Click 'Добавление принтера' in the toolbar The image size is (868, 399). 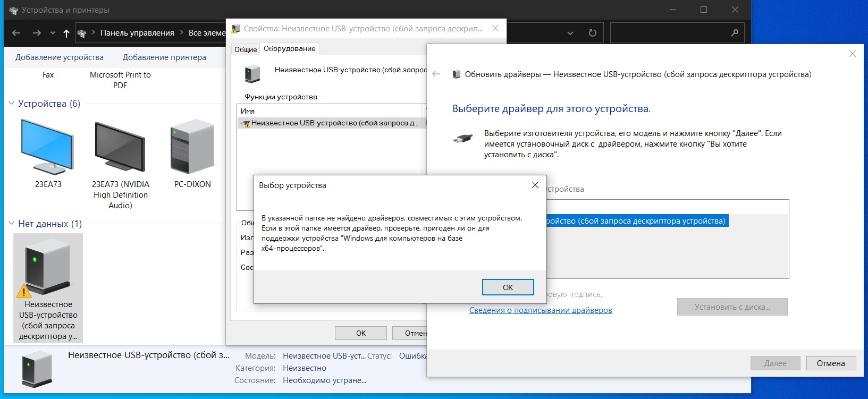click(x=164, y=57)
